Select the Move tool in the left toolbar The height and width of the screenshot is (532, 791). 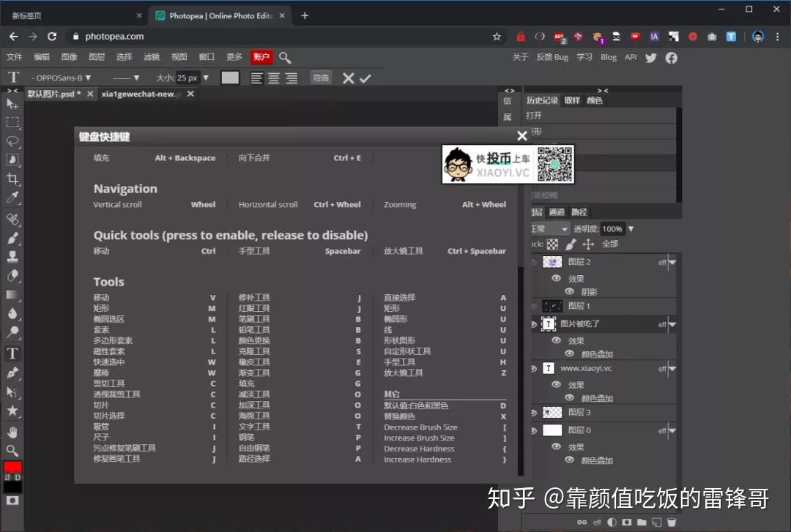click(x=12, y=104)
